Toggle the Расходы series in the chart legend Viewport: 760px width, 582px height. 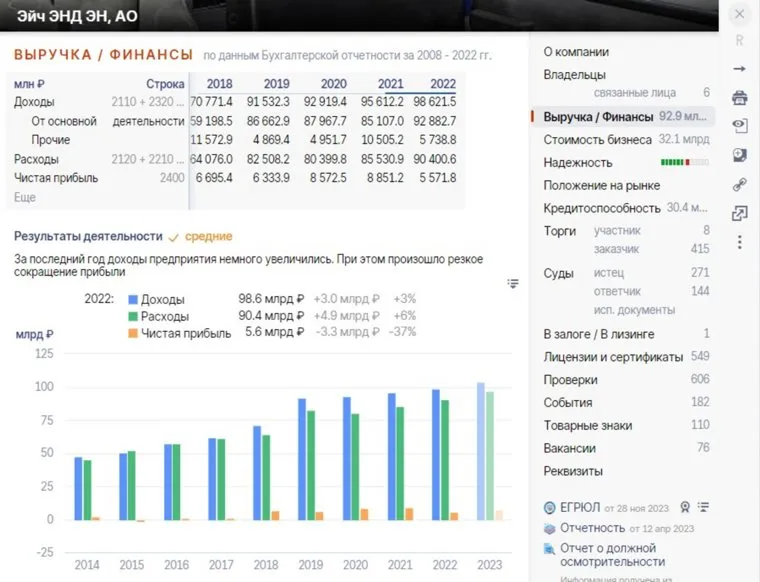coord(162,316)
